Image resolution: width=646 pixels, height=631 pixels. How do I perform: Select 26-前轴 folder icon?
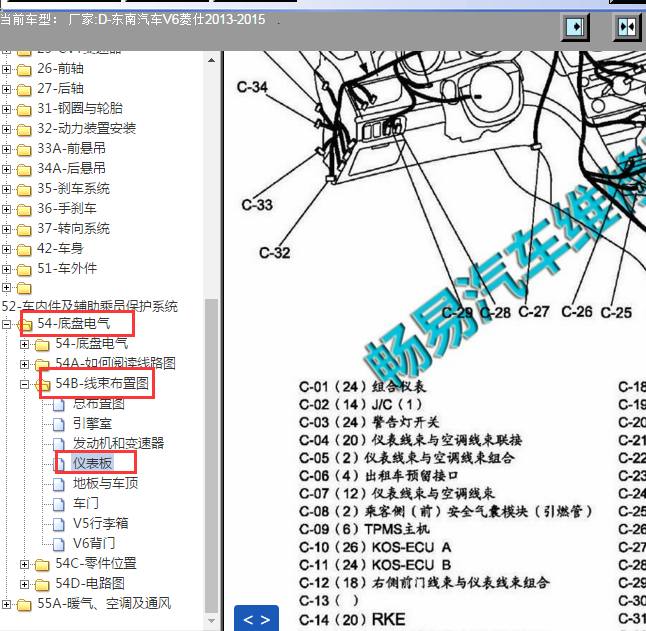click(24, 70)
